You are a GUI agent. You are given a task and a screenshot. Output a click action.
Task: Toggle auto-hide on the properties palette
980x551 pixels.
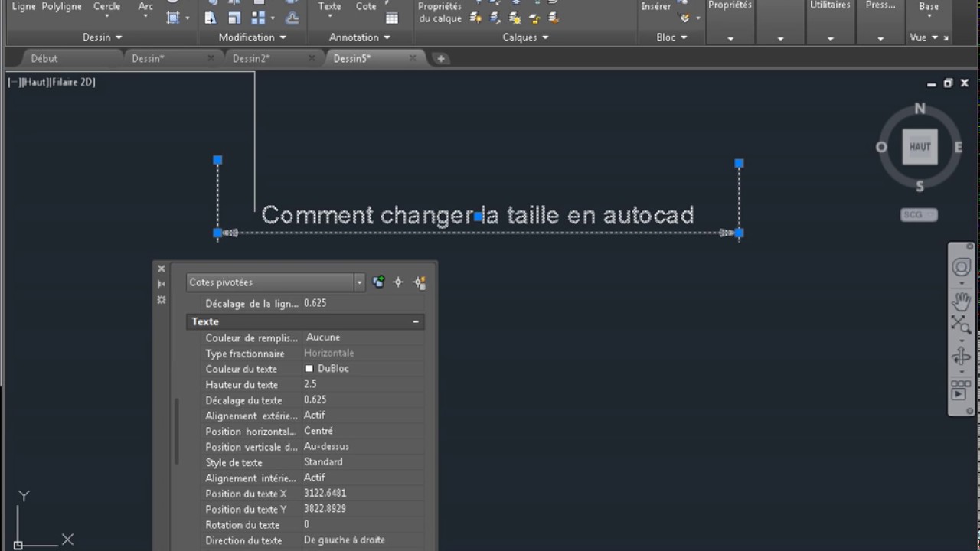(162, 284)
